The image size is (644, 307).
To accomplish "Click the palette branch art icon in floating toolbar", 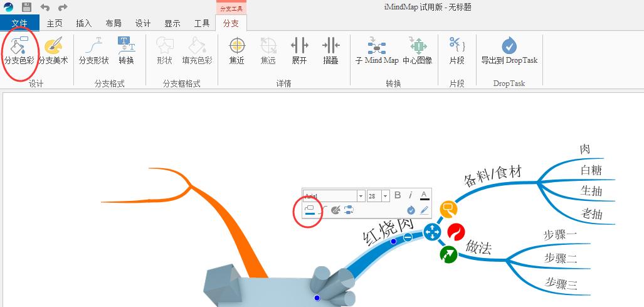I will coord(335,210).
